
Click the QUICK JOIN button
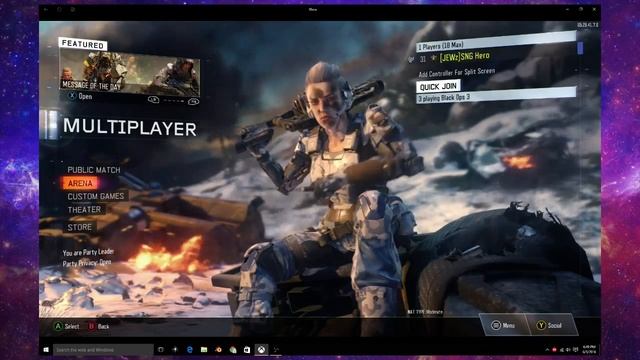438,87
